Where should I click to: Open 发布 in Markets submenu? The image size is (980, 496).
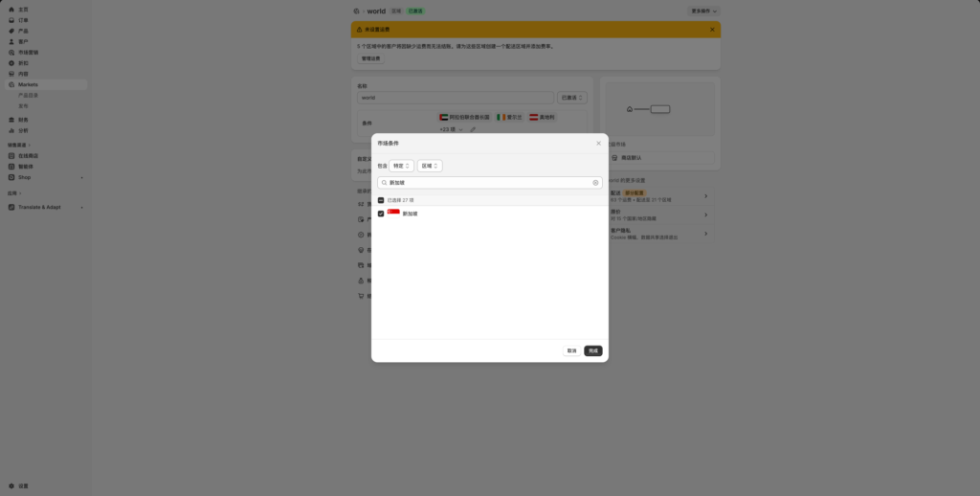coord(23,105)
